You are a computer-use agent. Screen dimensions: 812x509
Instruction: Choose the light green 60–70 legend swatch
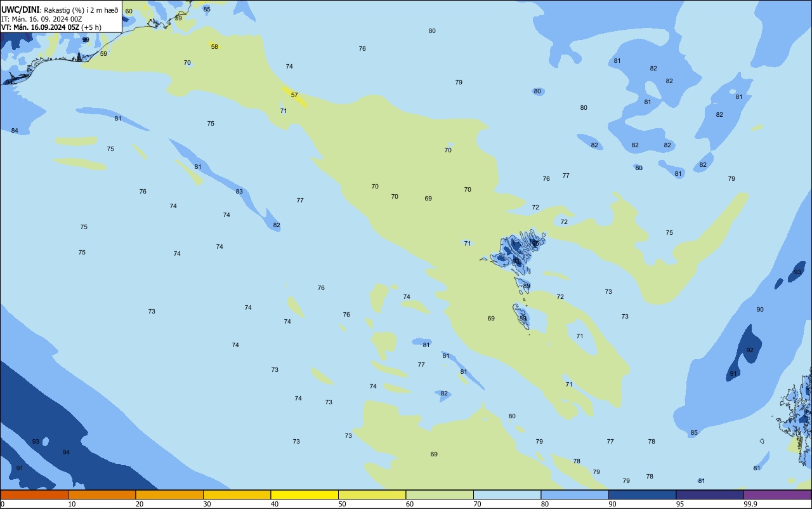(440, 494)
